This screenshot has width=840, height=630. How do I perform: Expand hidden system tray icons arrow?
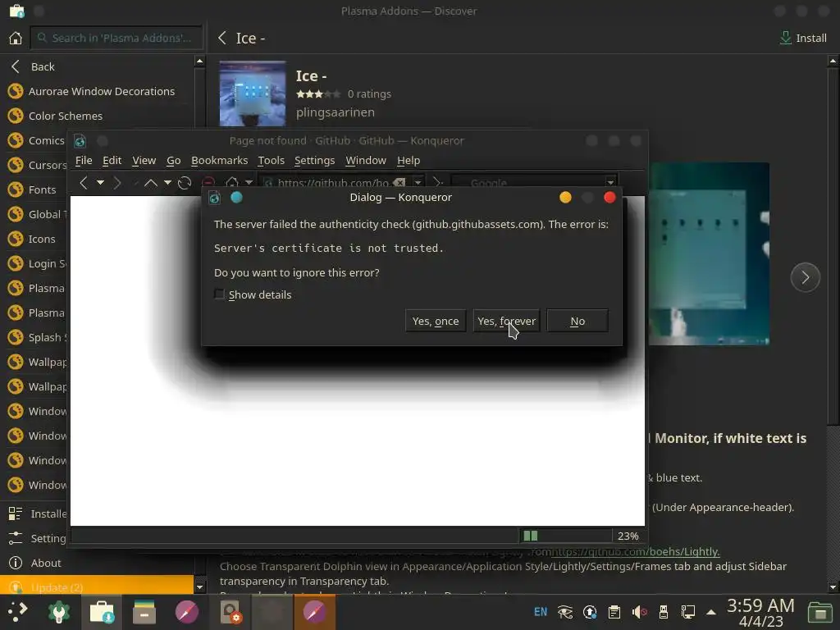pos(711,612)
